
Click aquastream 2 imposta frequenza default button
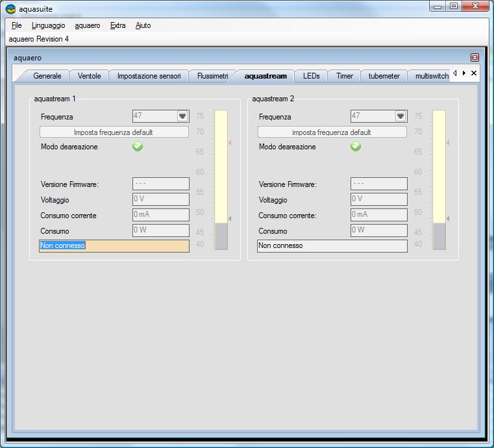pos(332,132)
